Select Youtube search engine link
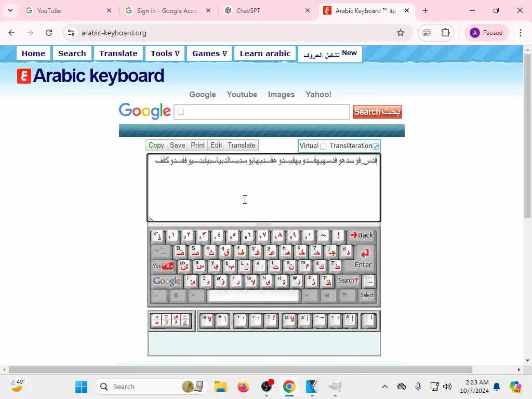The image size is (532, 399). point(242,95)
